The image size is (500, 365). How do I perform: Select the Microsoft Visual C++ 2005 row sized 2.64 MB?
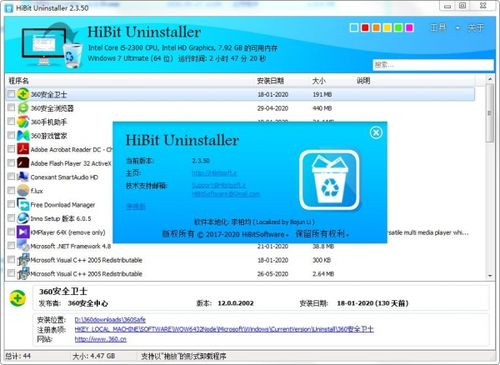tap(240, 274)
